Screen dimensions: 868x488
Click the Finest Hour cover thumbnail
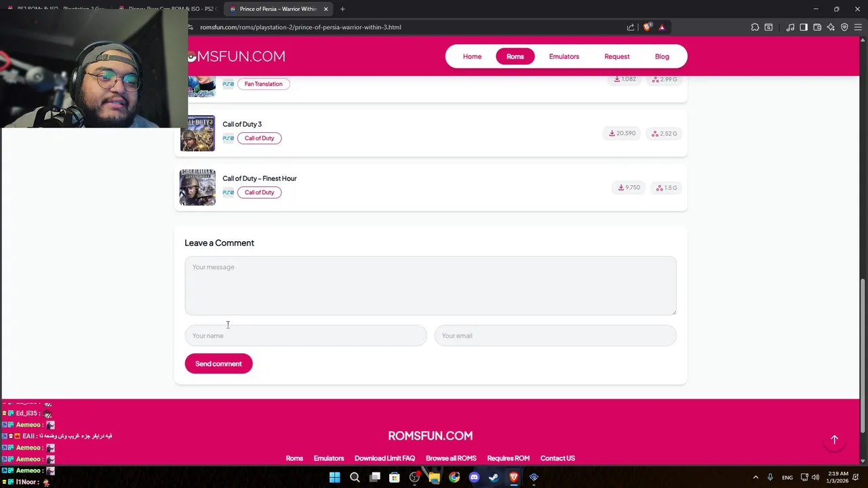click(x=197, y=187)
